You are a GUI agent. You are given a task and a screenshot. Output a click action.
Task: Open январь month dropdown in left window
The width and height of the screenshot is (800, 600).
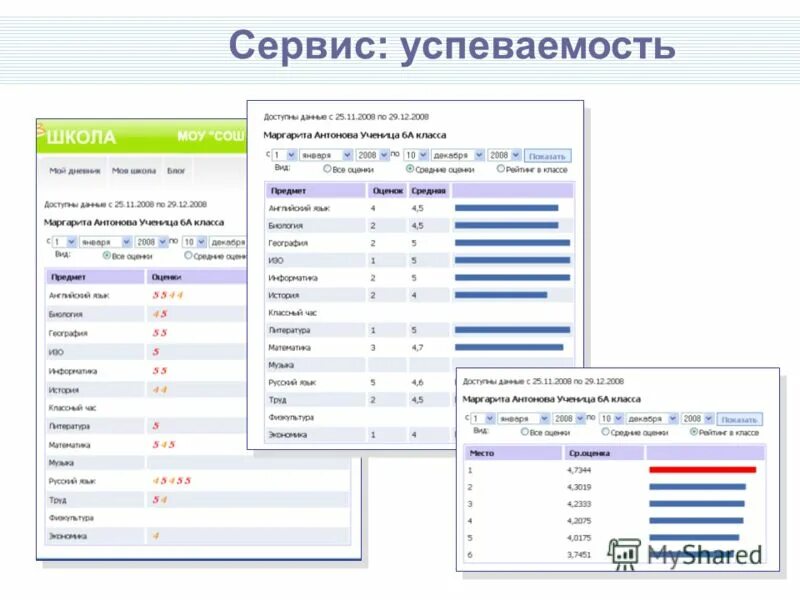pos(106,242)
